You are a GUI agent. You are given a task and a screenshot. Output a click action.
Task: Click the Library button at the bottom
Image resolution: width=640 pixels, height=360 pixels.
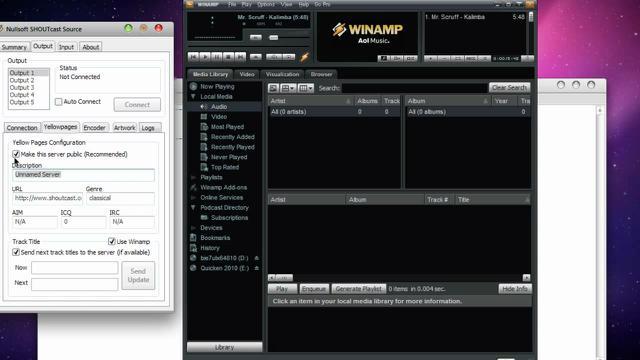coord(224,347)
